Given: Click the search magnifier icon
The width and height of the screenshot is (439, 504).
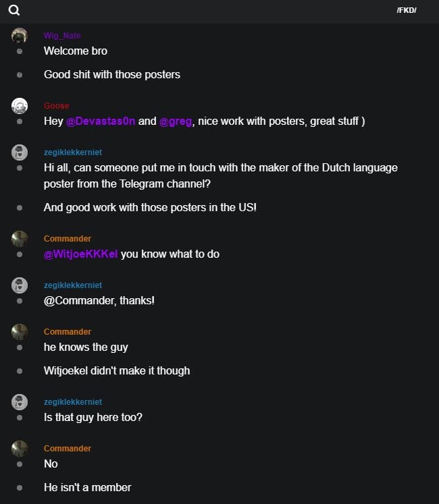Looking at the screenshot, I should pyautogui.click(x=14, y=10).
